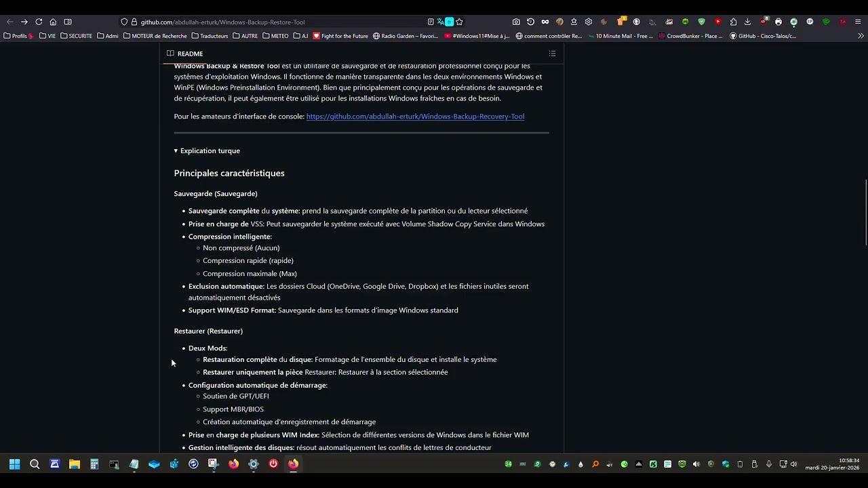The width and height of the screenshot is (868, 488).
Task: Open the VIE bookmark folder
Action: pos(47,36)
